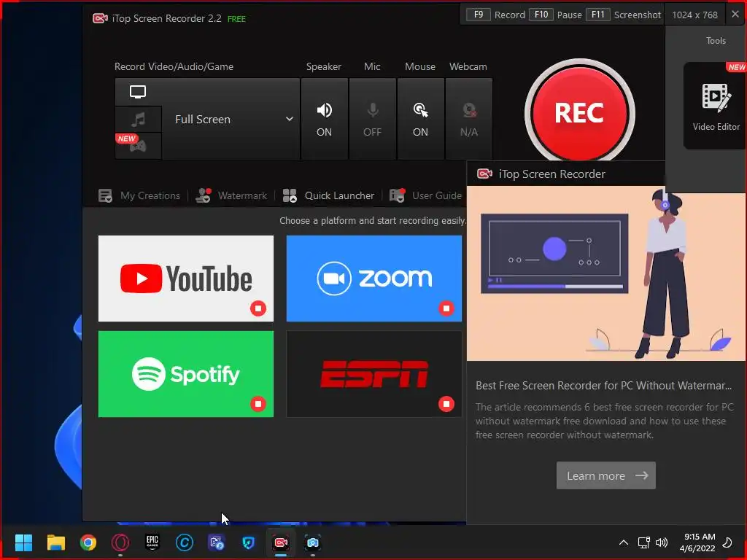Click the article title Best Free Screen Recorder

coord(603,385)
